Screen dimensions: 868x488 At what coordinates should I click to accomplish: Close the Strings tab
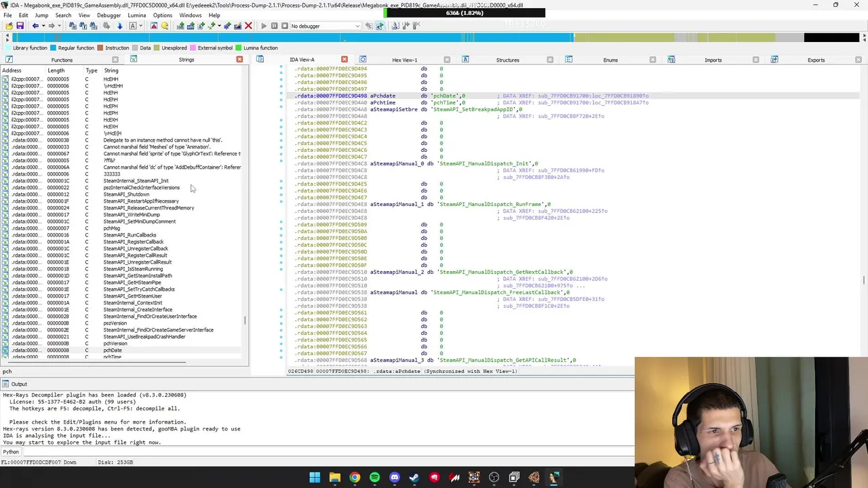239,60
